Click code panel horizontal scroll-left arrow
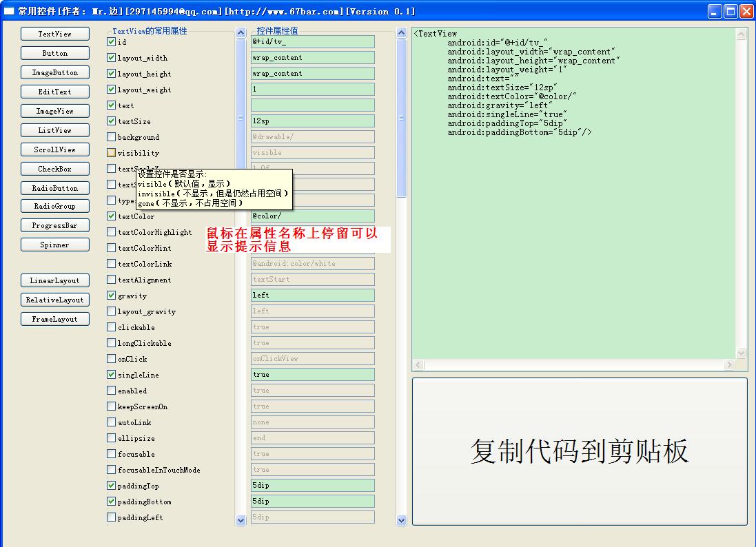This screenshot has height=547, width=756. [x=418, y=365]
